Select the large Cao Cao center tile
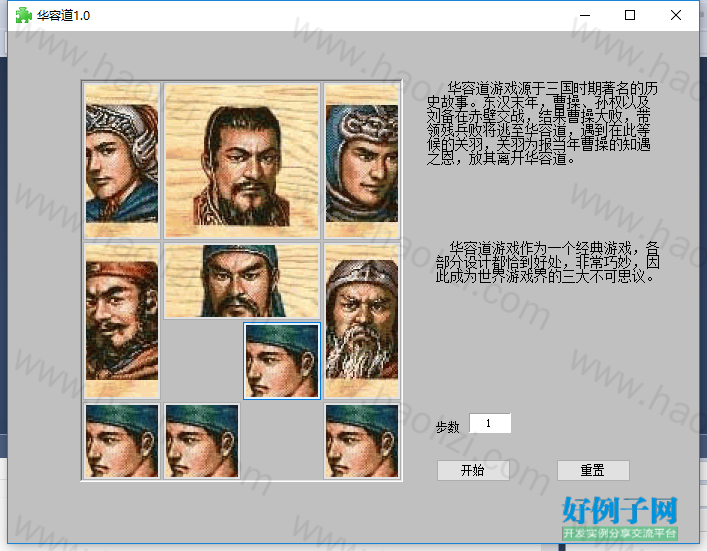 [242, 161]
